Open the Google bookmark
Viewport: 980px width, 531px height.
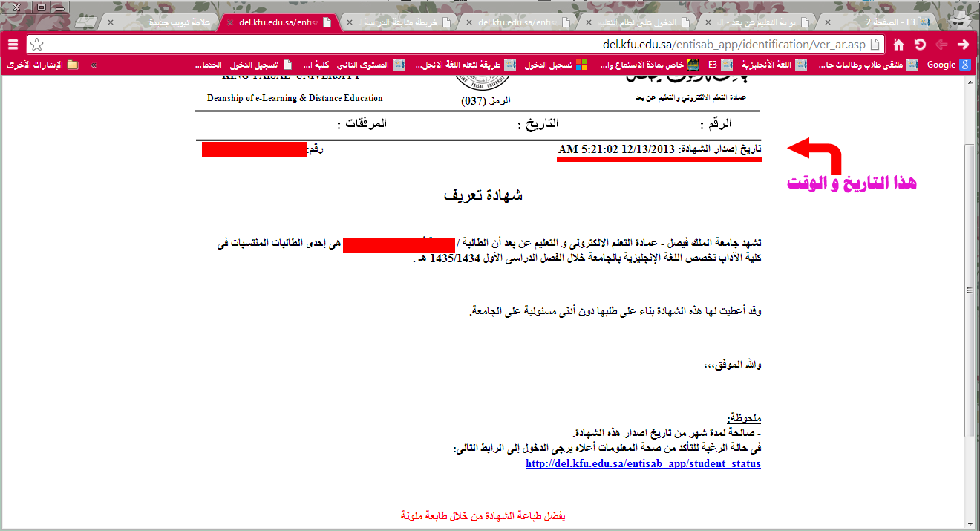[x=948, y=65]
